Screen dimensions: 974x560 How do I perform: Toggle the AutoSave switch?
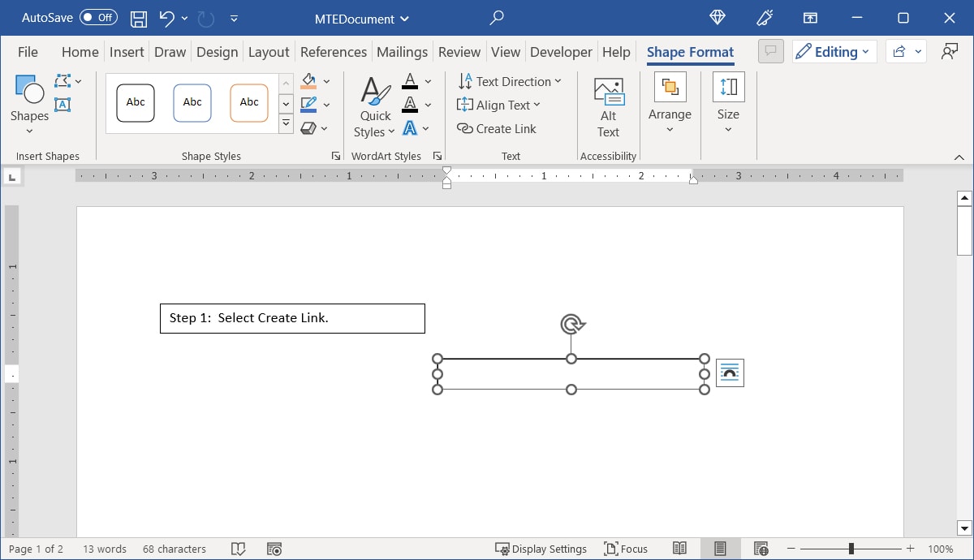tap(98, 18)
